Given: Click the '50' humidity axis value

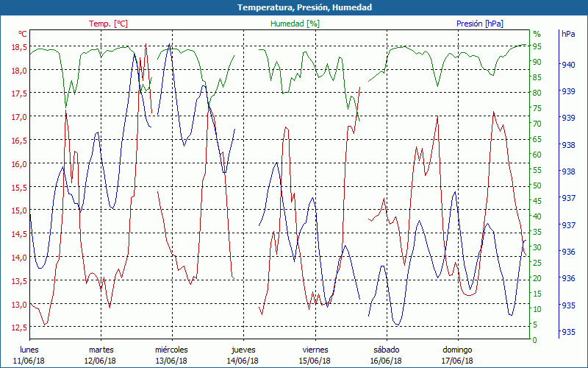Looking at the screenshot, I should click(537, 185).
